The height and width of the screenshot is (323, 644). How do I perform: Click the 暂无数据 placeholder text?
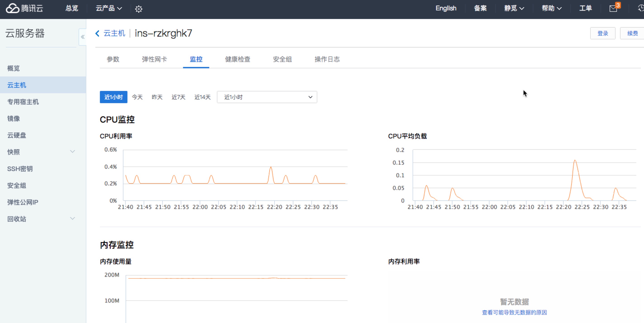[515, 302]
